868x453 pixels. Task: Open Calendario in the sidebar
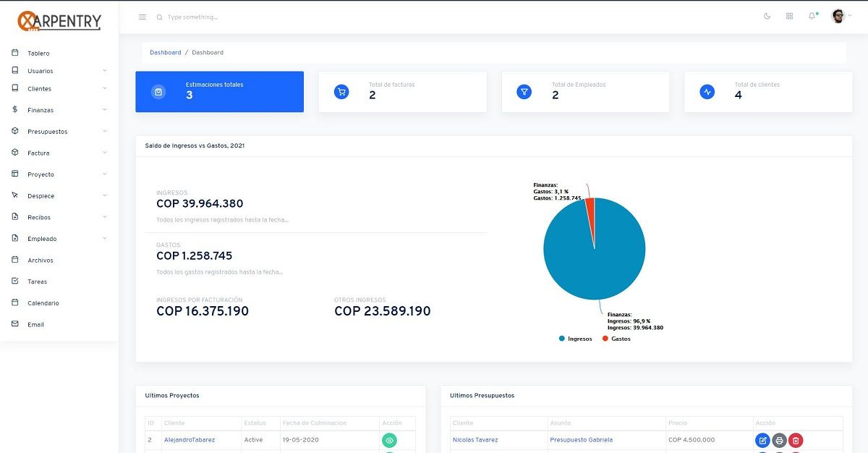[x=43, y=303]
